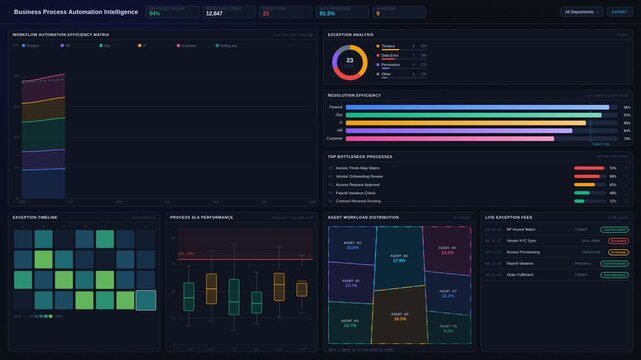The image size is (641, 360).
Task: Click the Customer resolution efficiency bar
Action: pyautogui.click(x=450, y=139)
